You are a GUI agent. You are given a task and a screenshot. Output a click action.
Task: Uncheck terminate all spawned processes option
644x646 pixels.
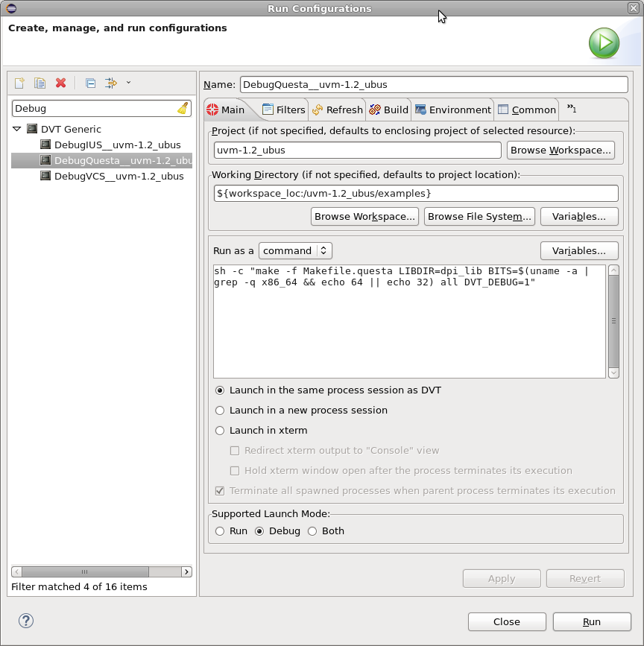point(220,490)
